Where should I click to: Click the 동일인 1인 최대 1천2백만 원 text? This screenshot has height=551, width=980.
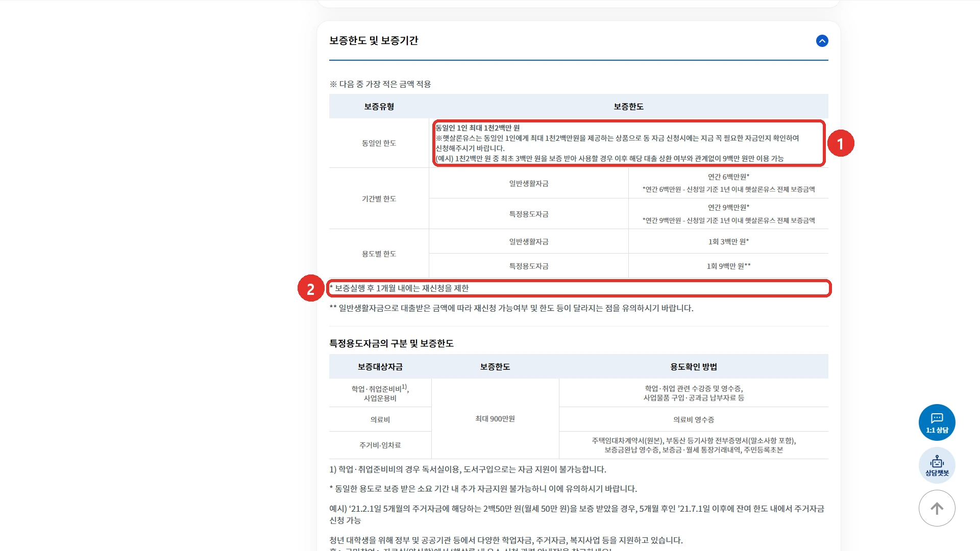pyautogui.click(x=477, y=128)
